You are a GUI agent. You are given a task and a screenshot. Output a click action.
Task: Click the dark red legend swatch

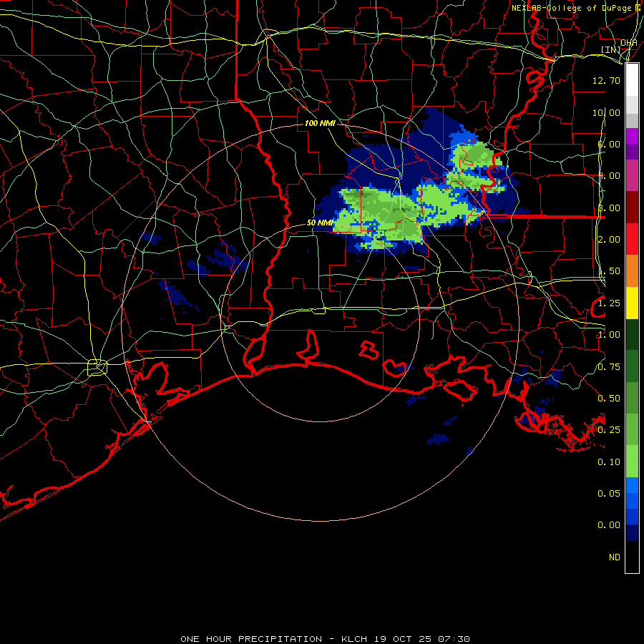point(632,208)
